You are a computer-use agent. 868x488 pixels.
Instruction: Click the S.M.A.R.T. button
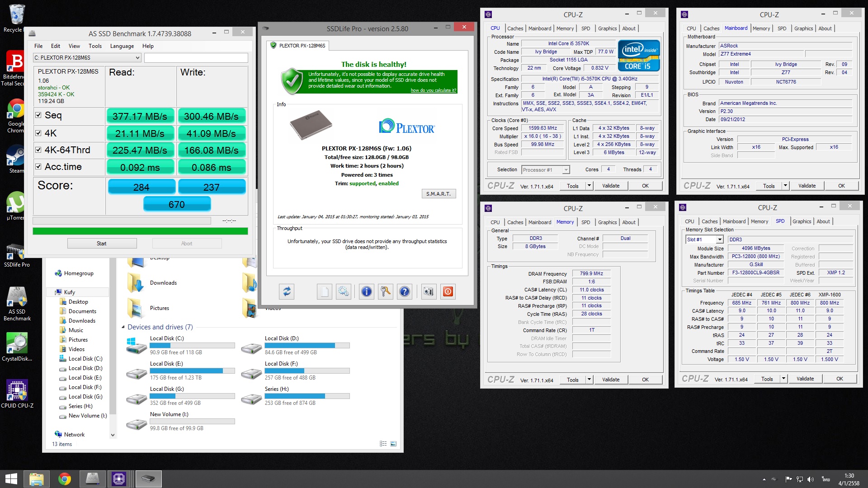pyautogui.click(x=439, y=194)
